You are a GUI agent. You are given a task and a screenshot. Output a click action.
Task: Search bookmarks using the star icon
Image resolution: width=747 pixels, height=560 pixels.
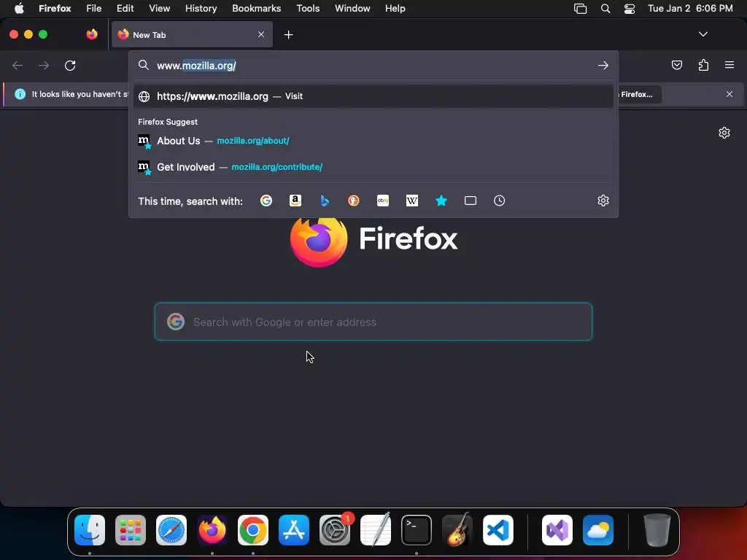pos(441,201)
